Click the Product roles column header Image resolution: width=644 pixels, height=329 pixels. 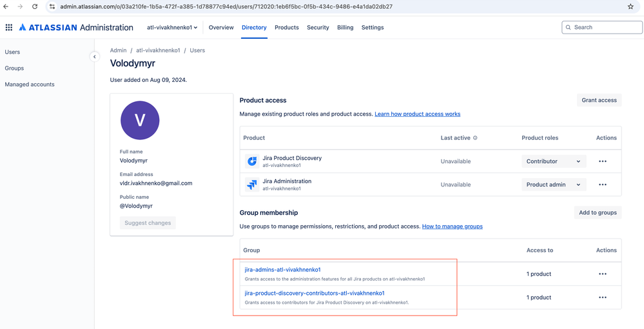(540, 138)
